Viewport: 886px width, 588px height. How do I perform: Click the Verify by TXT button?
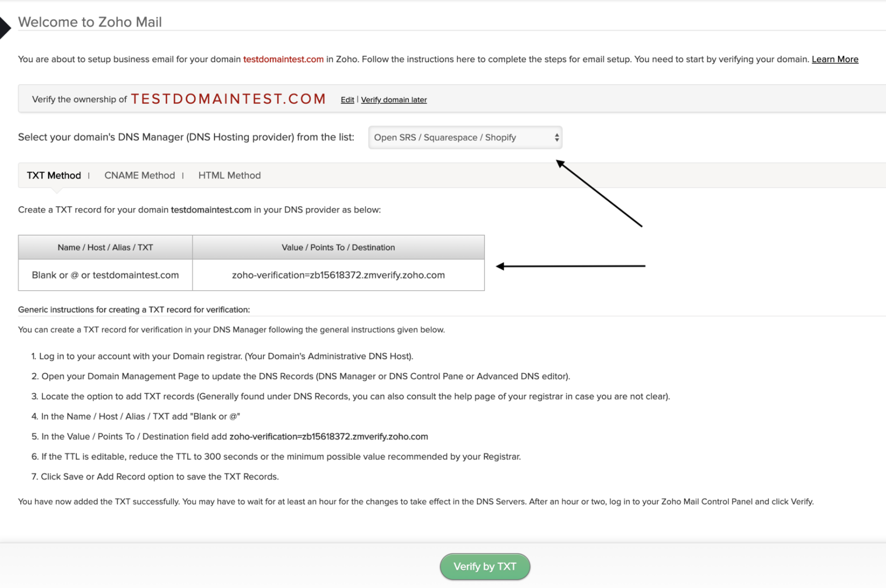[484, 566]
